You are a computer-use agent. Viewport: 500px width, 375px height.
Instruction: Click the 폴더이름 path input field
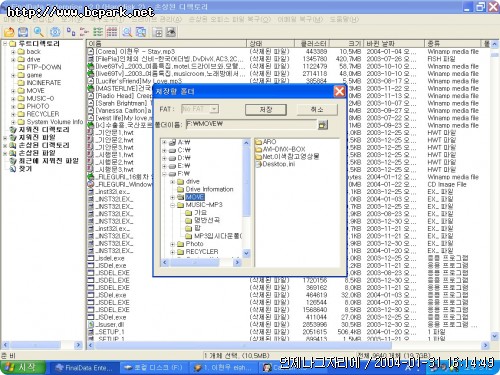click(251, 124)
